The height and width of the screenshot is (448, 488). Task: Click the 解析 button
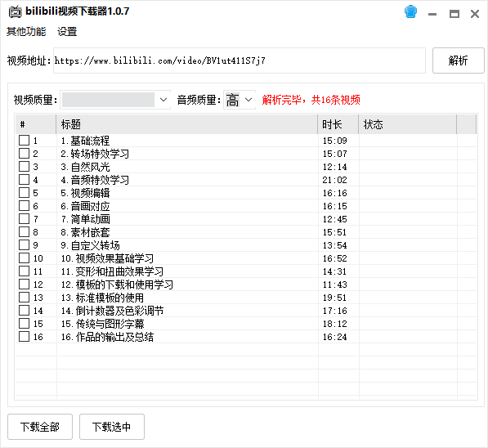coord(458,60)
